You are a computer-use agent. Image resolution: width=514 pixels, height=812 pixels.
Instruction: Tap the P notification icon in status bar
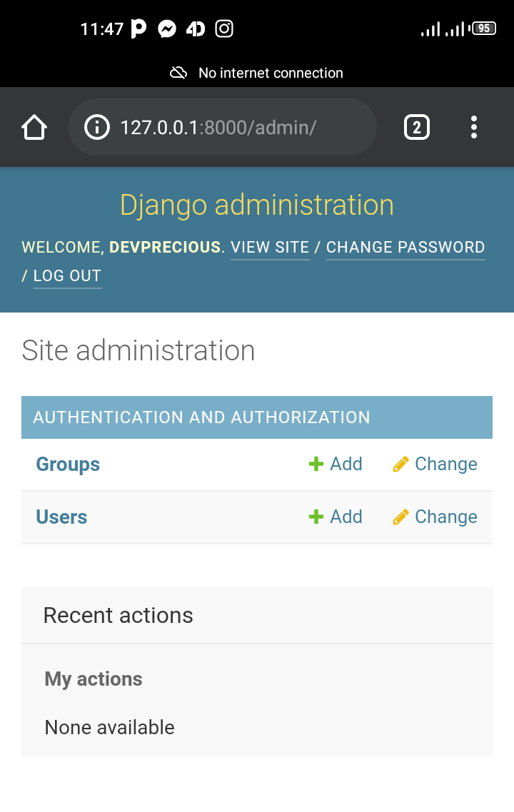(138, 29)
